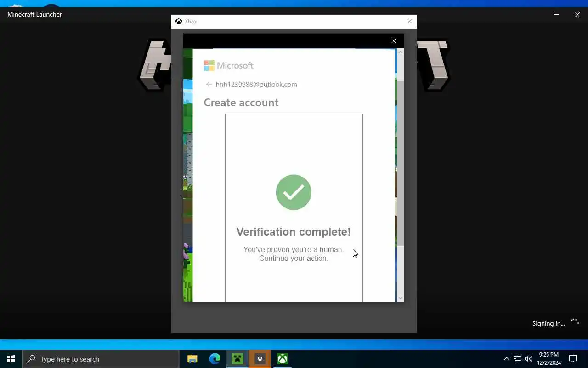Open the volume tray icon
This screenshot has height=368, width=588.
(529, 359)
